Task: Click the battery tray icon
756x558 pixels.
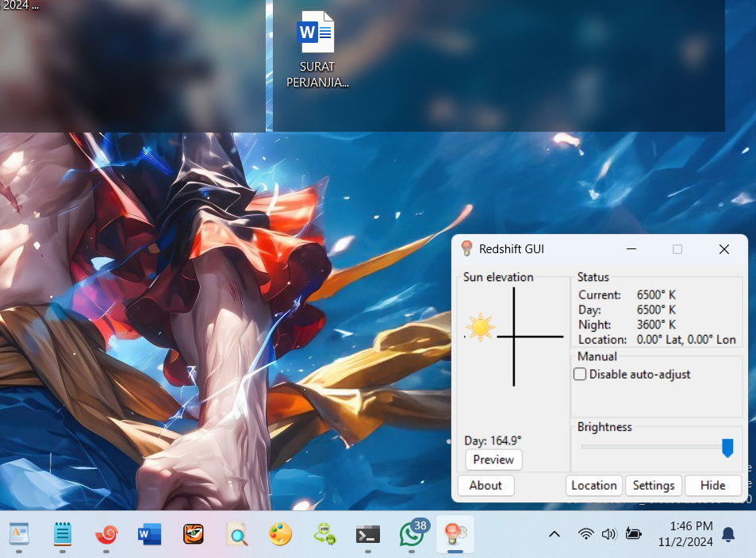Action: point(633,534)
